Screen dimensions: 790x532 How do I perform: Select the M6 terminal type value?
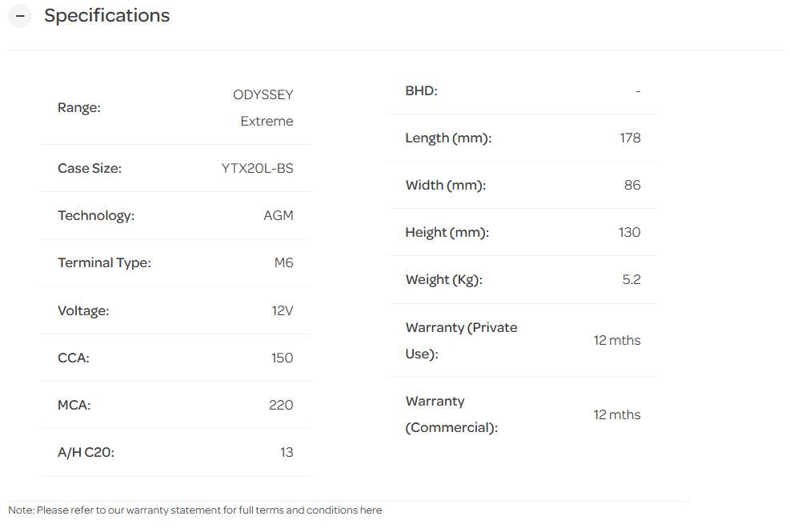(283, 262)
